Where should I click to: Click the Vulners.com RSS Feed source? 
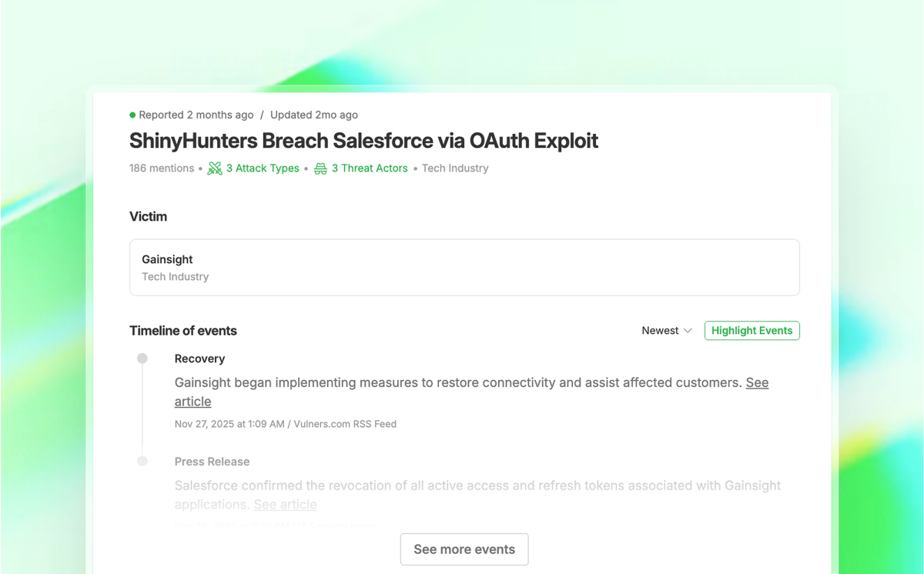point(345,424)
